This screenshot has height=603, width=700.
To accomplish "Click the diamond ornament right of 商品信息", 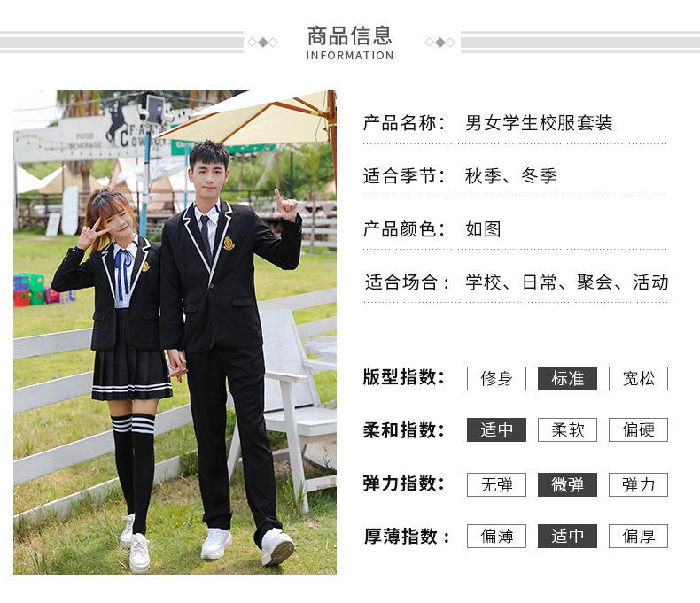I will coord(439,42).
